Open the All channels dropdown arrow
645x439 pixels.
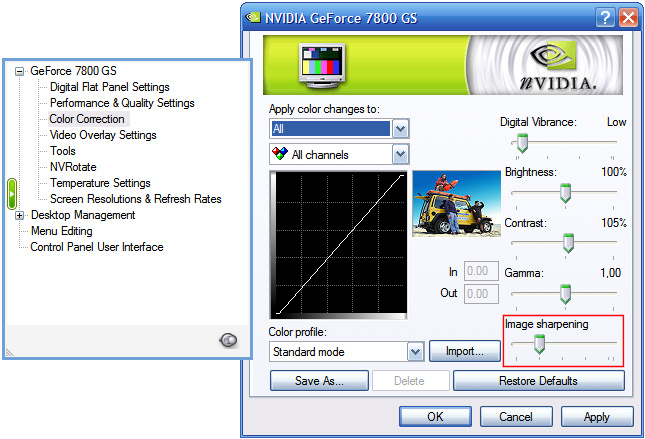click(x=400, y=155)
